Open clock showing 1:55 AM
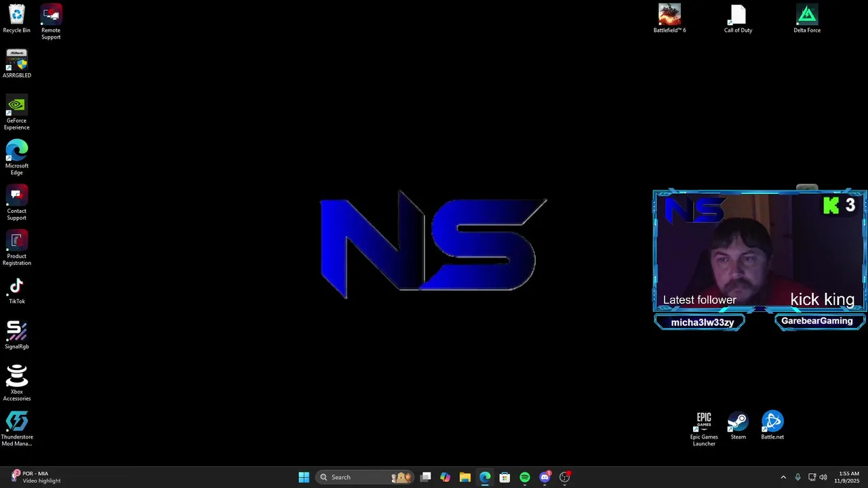This screenshot has height=488, width=868. pos(848,477)
